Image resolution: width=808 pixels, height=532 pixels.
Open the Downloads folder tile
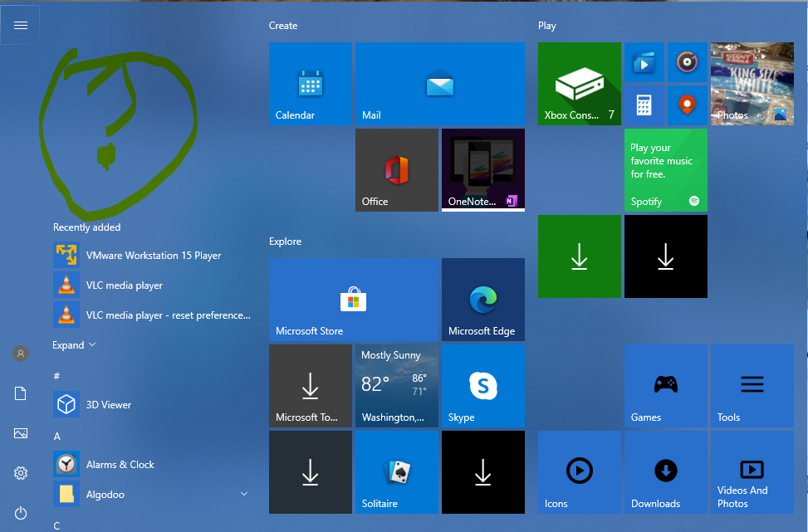[x=666, y=472]
